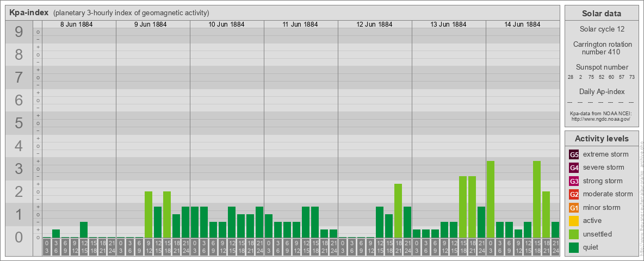Click the Solar cycle 12 text
The width and height of the screenshot is (644, 261).
[601, 29]
